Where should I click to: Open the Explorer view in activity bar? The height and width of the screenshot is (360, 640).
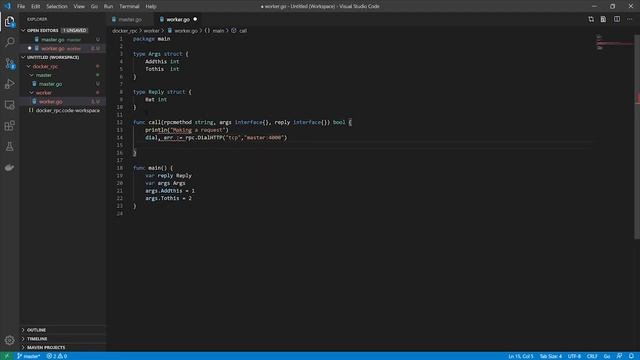point(9,22)
